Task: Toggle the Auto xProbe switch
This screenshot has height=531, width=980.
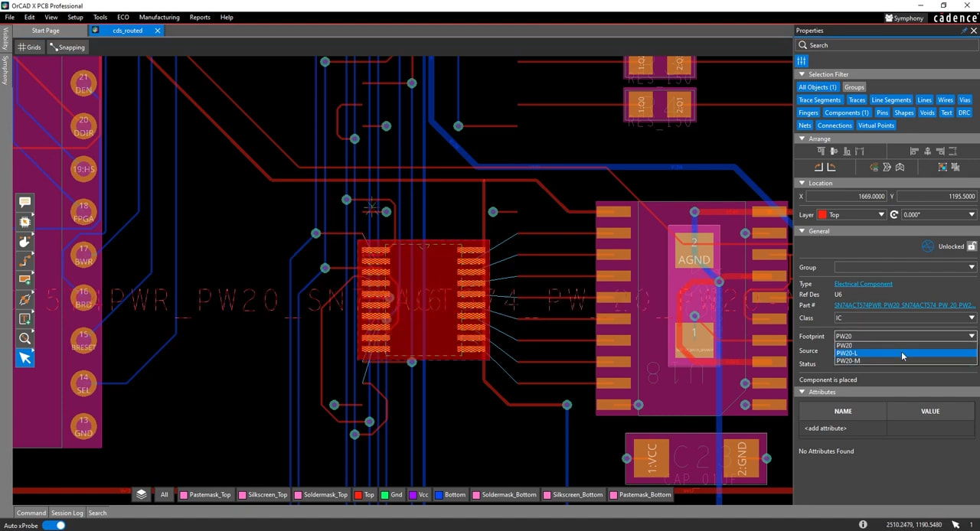Action: (54, 526)
